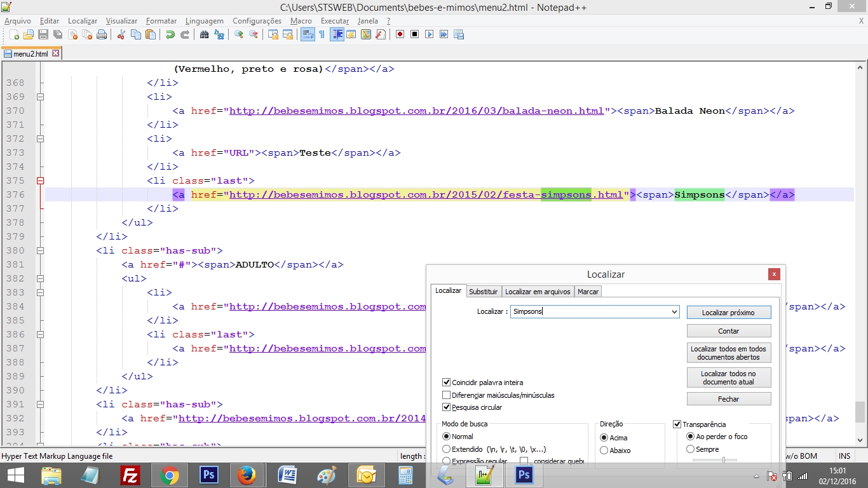Cut selection with the scissors icon

[x=121, y=34]
